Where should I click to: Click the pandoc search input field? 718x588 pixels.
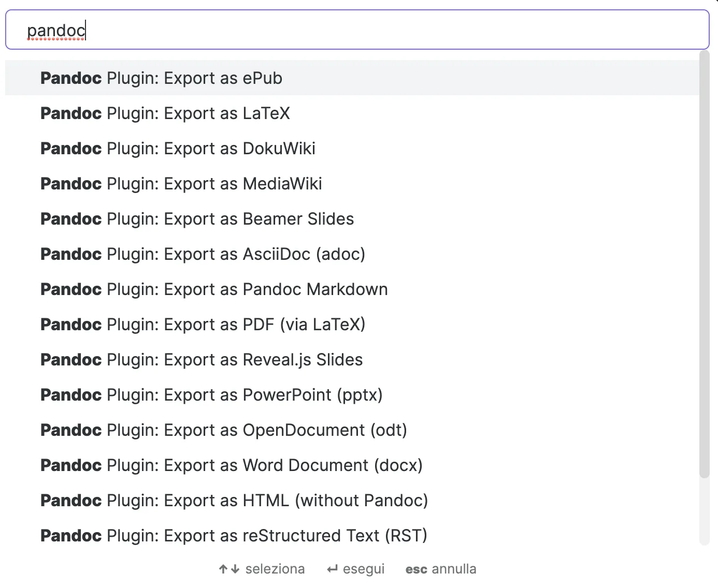(x=356, y=31)
